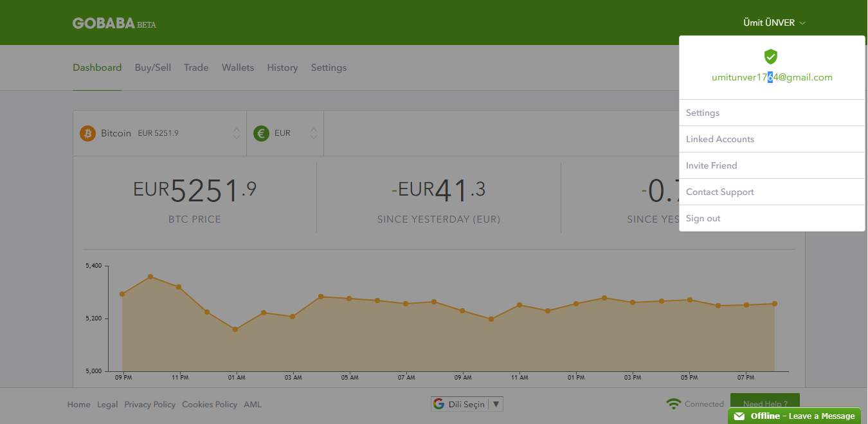Click the orange Bitcoin coin icon
Viewport: 868px width, 424px height.
(87, 133)
